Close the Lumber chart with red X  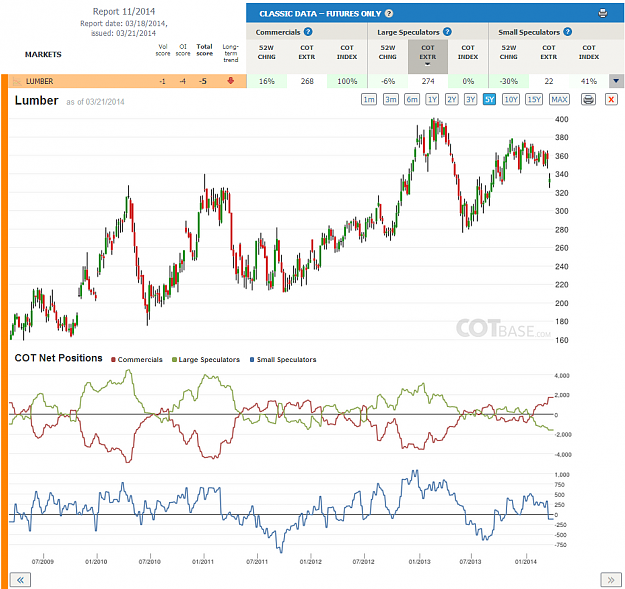point(611,99)
